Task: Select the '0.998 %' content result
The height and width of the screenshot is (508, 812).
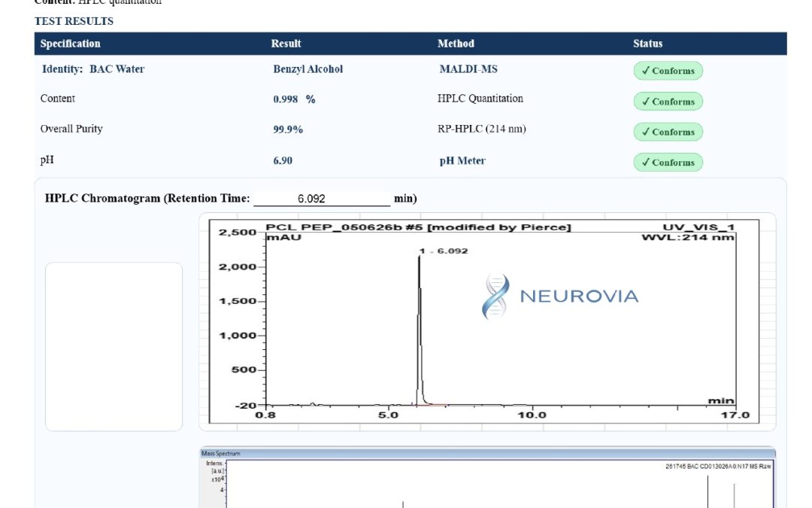Action: point(294,99)
